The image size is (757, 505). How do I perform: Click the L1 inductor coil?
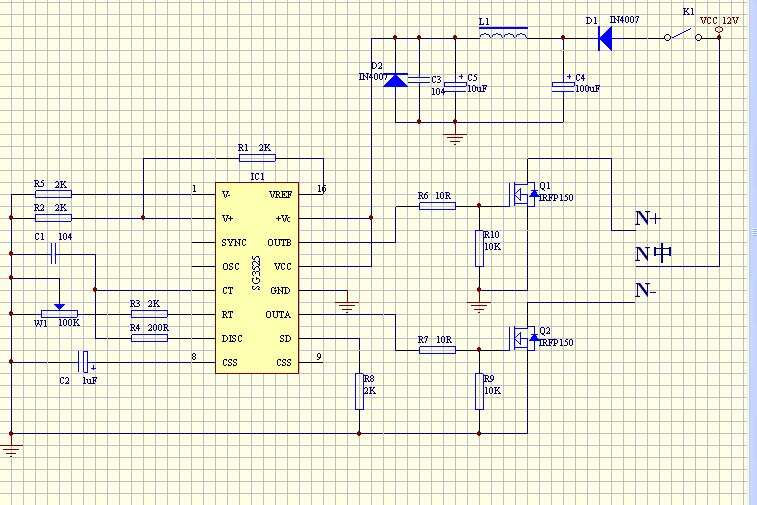click(x=503, y=37)
